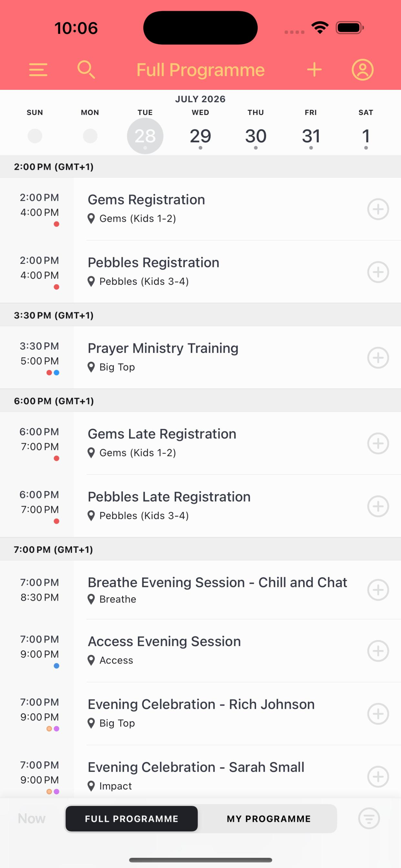Select Tuesday 28 highlighted date
Screen dimensions: 401x868
click(145, 136)
